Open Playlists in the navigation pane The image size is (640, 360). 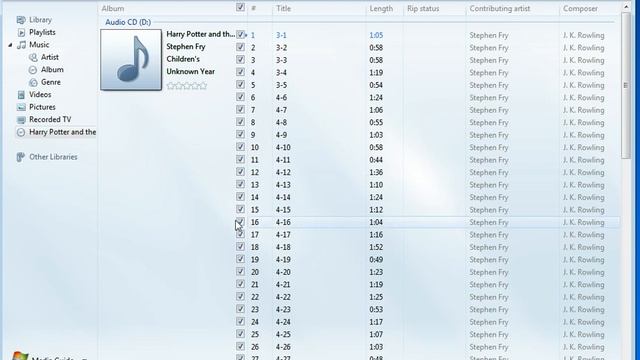42,32
